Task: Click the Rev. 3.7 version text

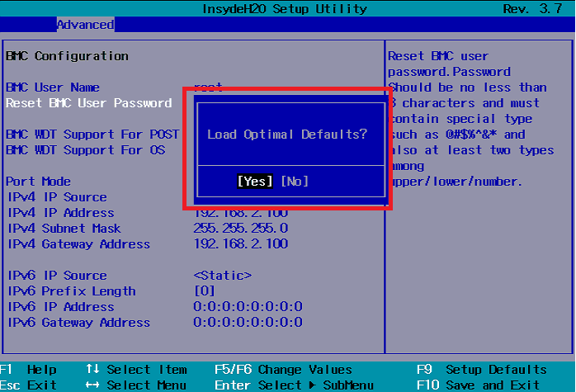Action: (532, 8)
